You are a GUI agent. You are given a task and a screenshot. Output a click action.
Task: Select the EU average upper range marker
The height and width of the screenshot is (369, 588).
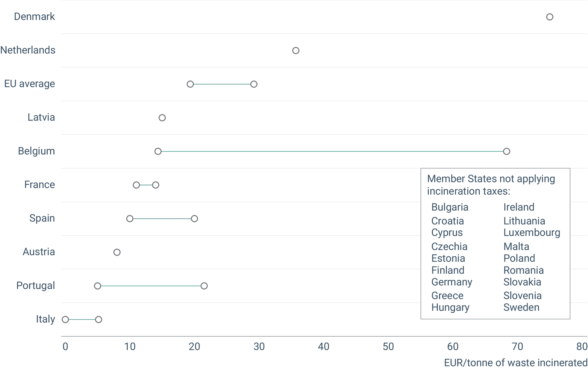pos(254,84)
